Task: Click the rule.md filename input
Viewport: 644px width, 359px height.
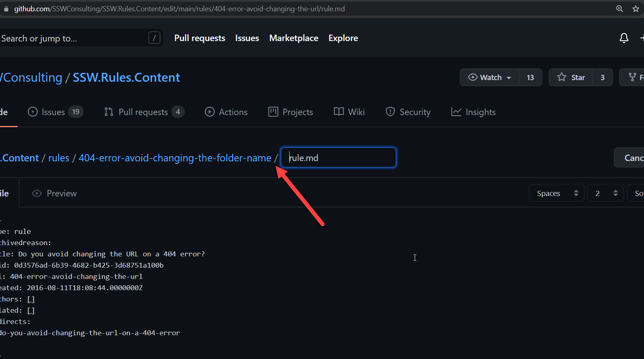Action: pos(338,157)
